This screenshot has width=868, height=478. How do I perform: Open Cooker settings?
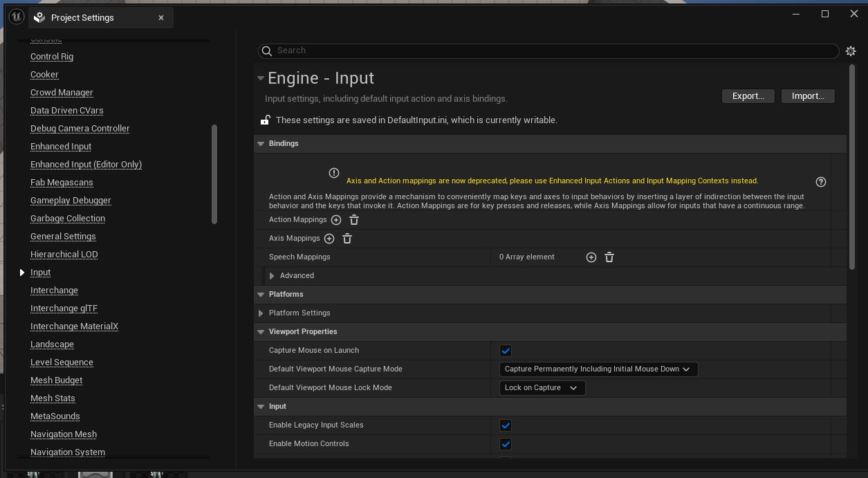44,75
